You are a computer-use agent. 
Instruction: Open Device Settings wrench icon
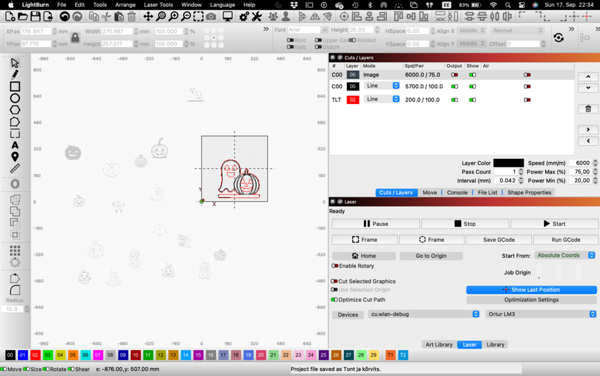point(256,16)
